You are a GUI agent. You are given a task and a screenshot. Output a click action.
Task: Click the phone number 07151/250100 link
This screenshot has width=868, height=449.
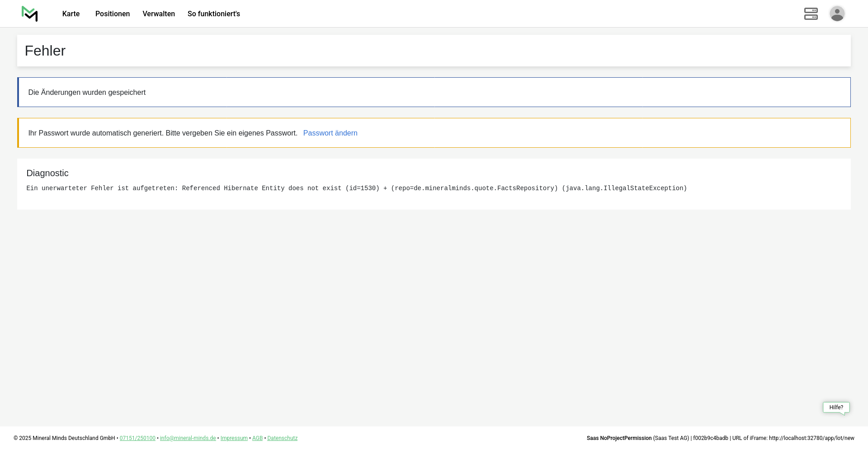coord(137,438)
